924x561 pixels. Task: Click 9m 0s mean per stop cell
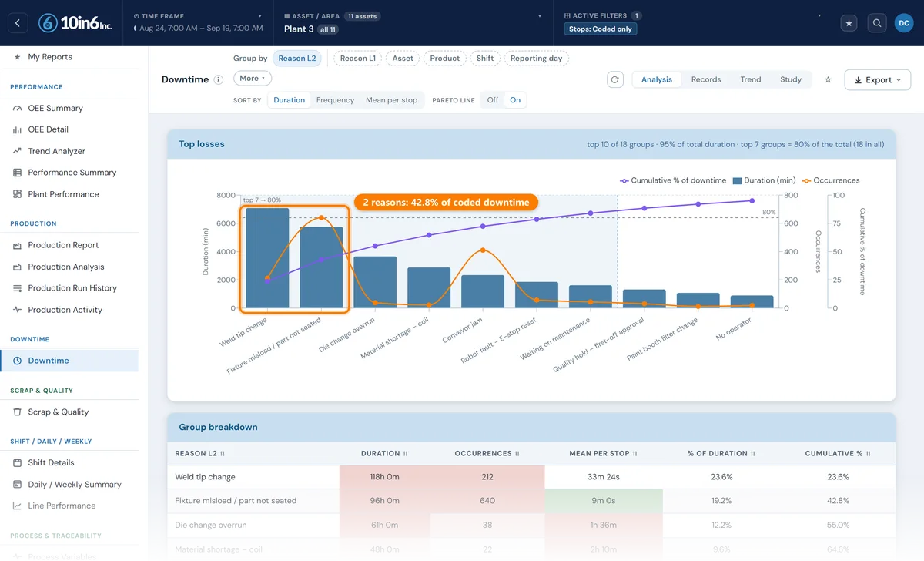(603, 501)
